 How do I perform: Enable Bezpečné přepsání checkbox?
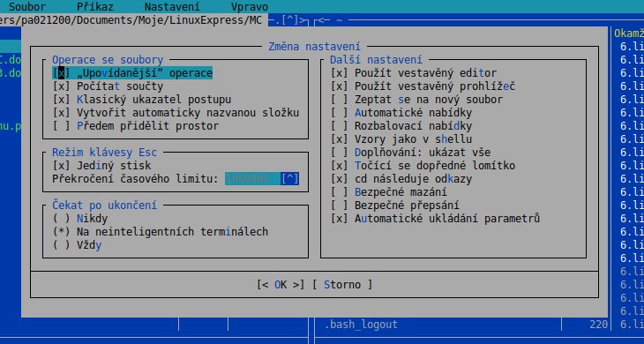(395, 205)
